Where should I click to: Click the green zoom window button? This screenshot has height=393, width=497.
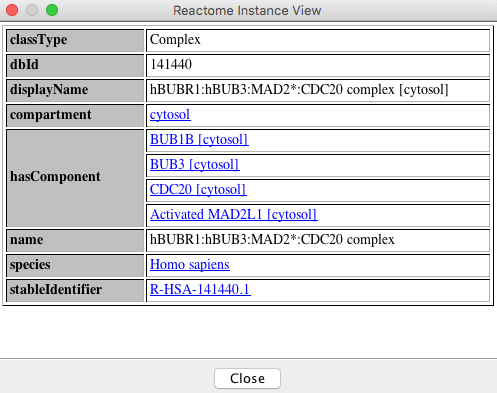tap(52, 10)
